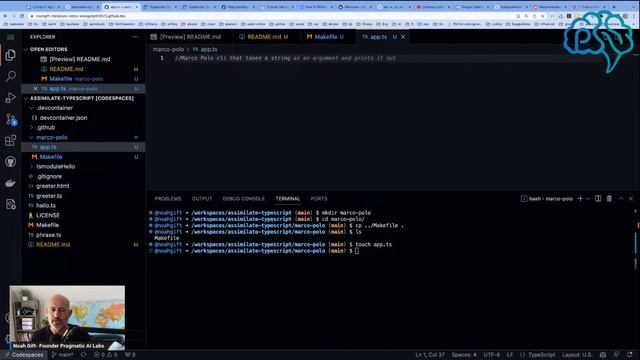640x360 pixels.
Task: Click the browser reload button
Action: tap(23, 16)
